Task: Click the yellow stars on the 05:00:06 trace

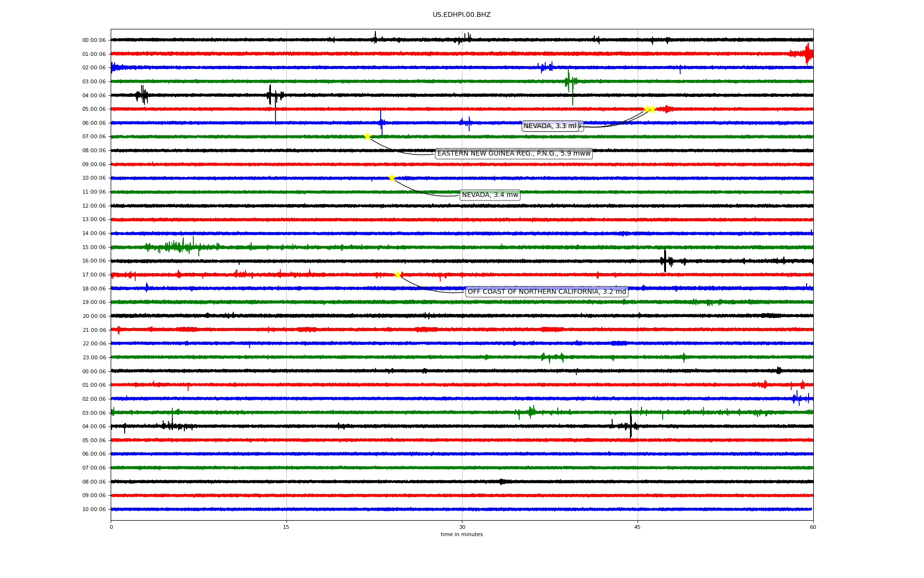Action: [649, 109]
